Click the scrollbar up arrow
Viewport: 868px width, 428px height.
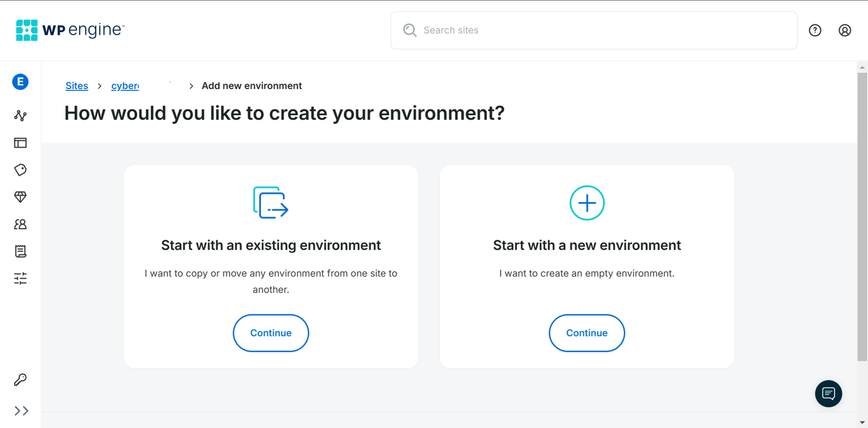tap(862, 67)
